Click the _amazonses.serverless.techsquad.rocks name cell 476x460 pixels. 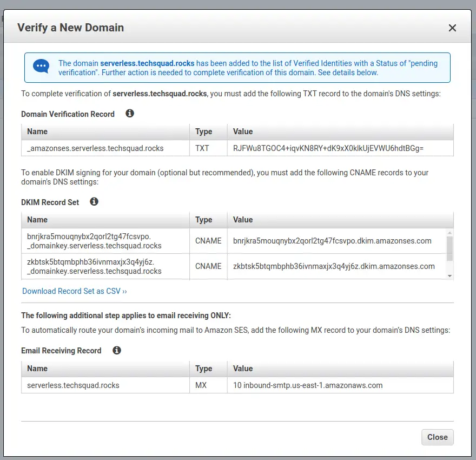pyautogui.click(x=105, y=148)
